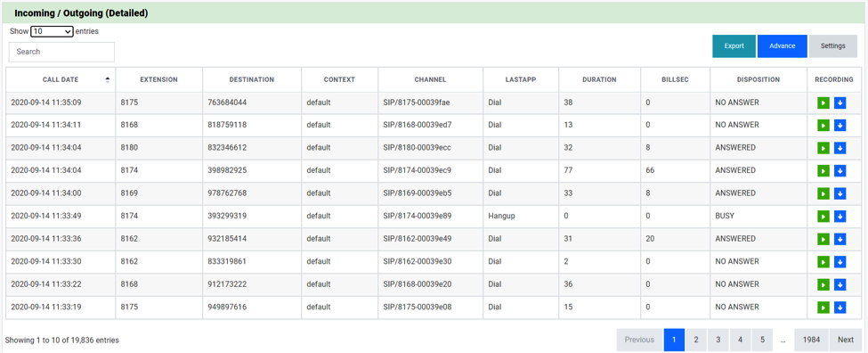This screenshot has height=353, width=868.
Task: Download recording of call to 763684044
Action: click(x=840, y=103)
